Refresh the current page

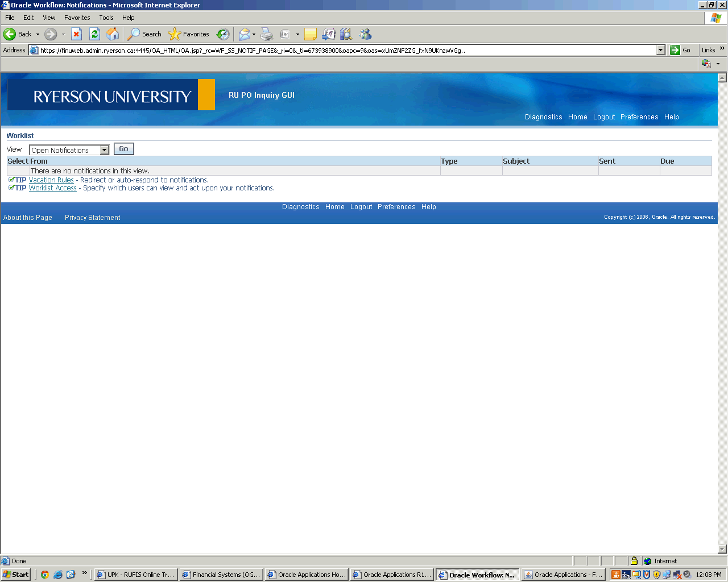point(94,34)
